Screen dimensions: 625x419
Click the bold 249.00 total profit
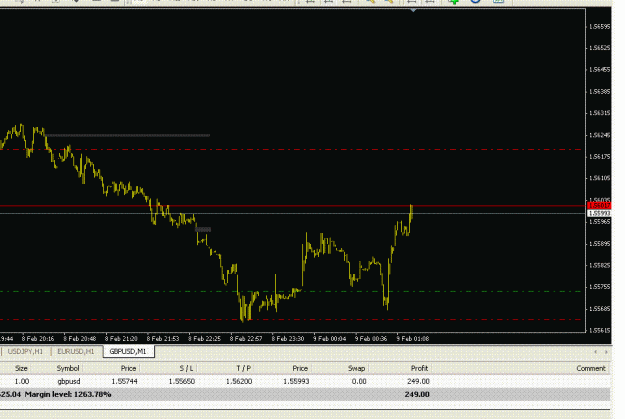click(417, 394)
